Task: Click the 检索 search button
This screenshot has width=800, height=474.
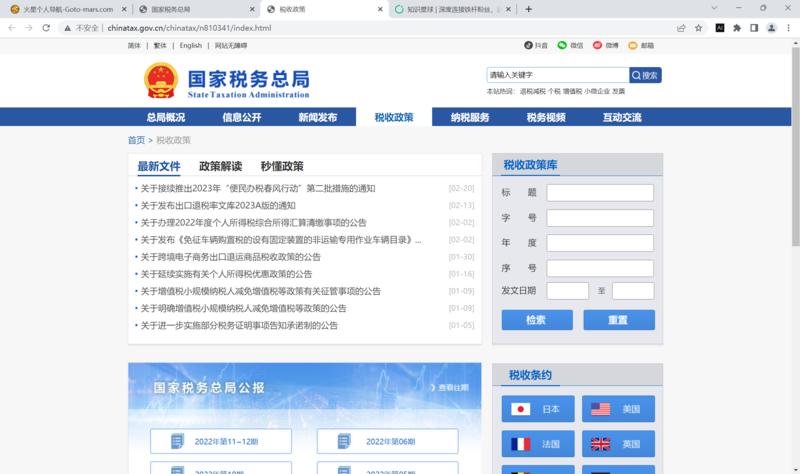Action: click(x=537, y=320)
